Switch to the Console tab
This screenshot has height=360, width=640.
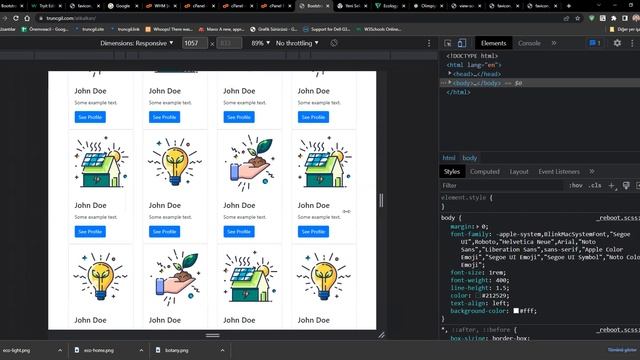529,43
